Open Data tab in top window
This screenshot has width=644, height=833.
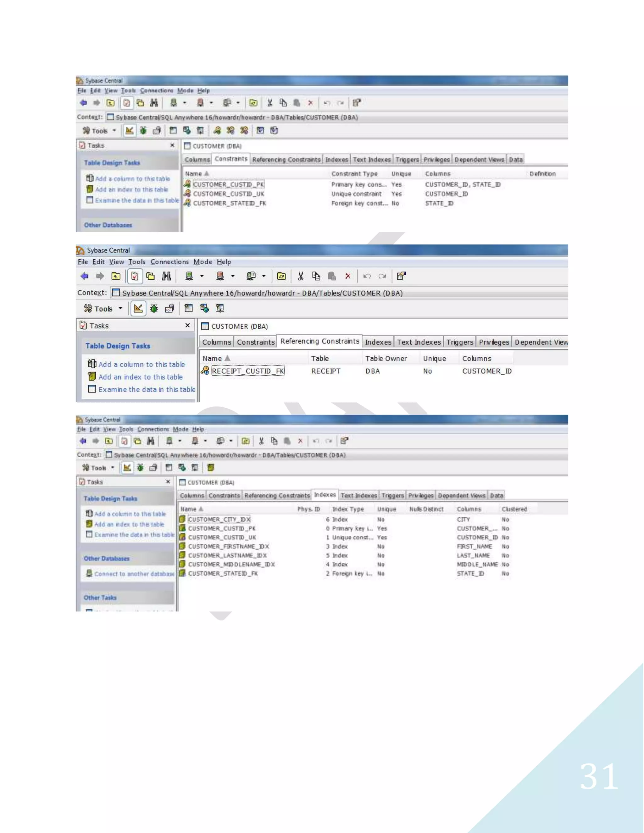pos(516,160)
